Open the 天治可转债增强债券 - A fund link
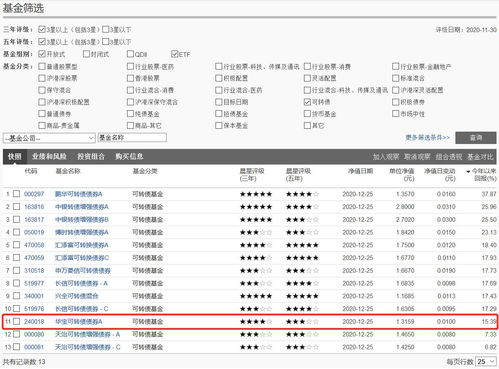Viewport: 499px width, 369px height. point(87,334)
